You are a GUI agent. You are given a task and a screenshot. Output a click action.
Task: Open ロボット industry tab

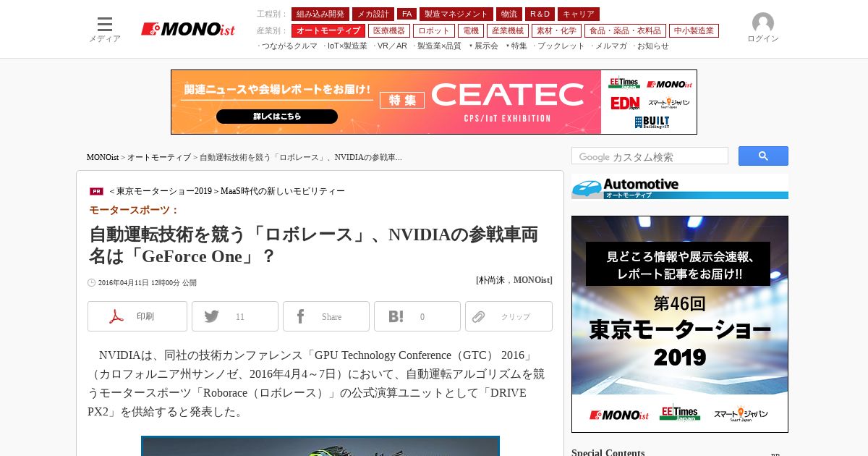(x=434, y=30)
